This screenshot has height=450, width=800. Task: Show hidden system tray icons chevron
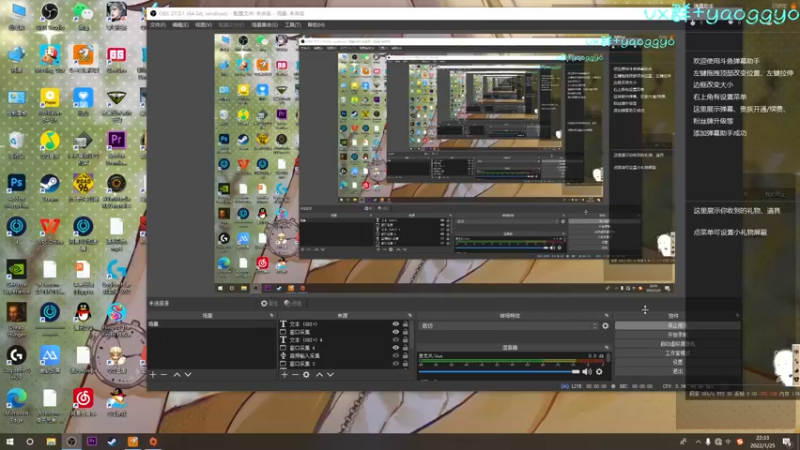(698, 442)
